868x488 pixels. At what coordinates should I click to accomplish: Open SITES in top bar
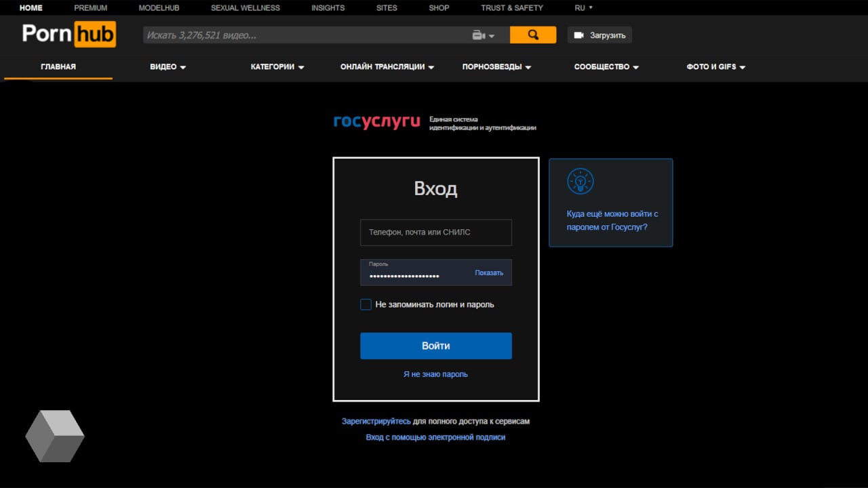pyautogui.click(x=387, y=8)
